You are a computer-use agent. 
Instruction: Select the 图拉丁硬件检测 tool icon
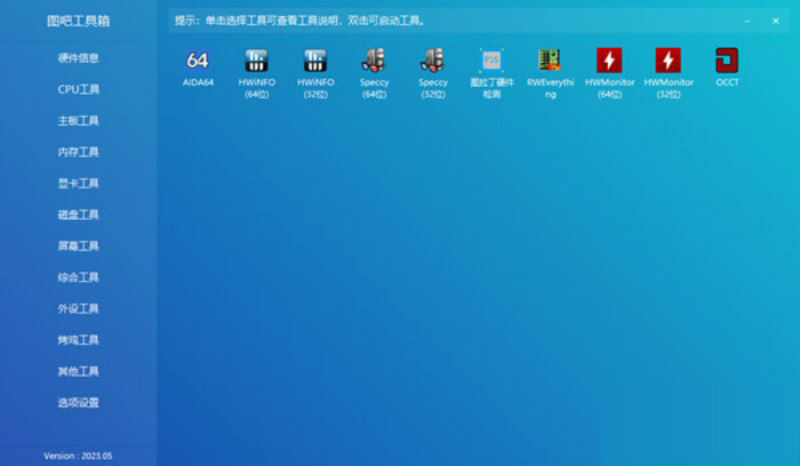[491, 61]
